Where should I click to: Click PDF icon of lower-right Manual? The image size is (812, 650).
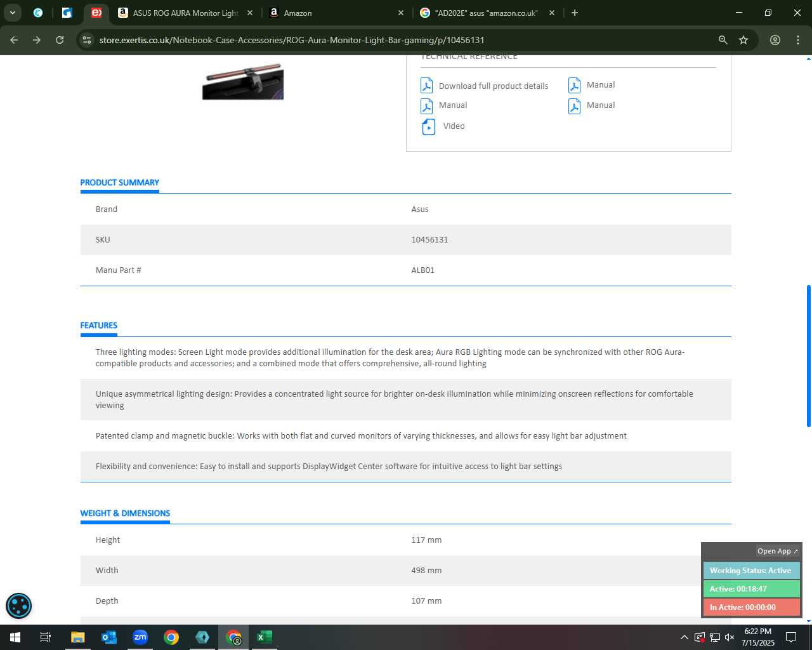pos(574,105)
